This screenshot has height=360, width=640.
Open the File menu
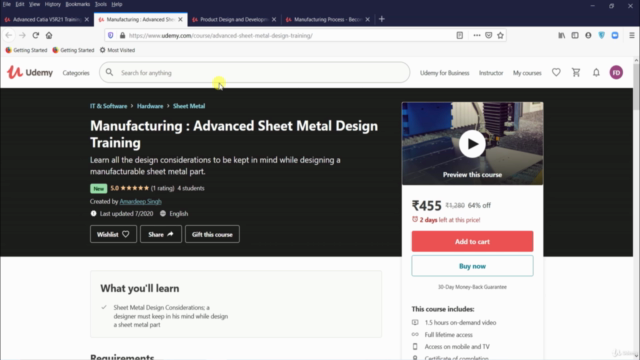7,4
